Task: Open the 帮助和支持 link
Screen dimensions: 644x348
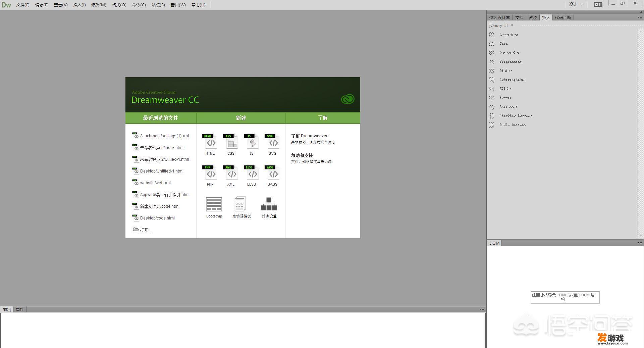Action: (302, 155)
